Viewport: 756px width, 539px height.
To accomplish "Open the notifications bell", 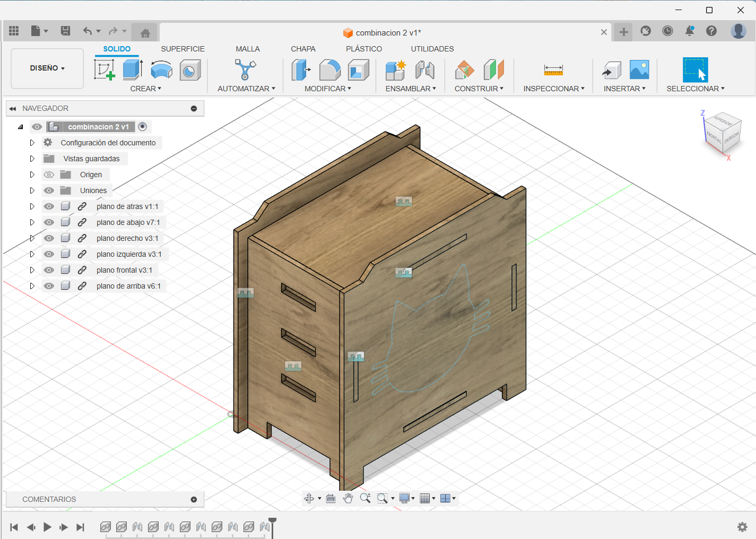I will (x=690, y=31).
